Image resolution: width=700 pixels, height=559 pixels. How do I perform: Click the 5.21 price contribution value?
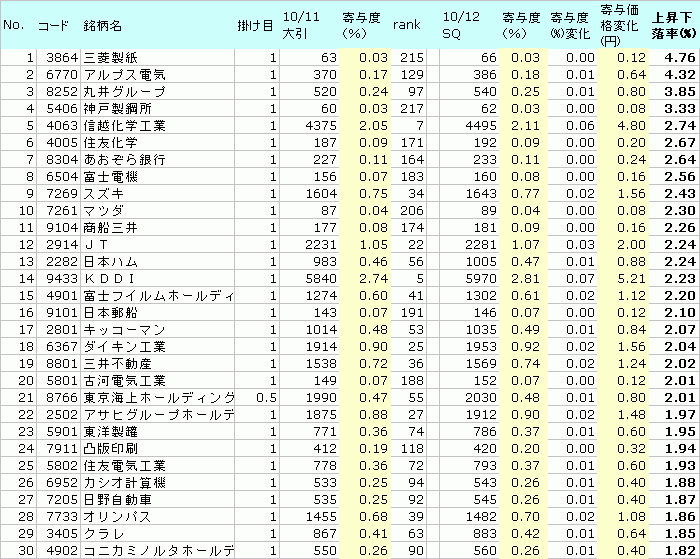[632, 279]
